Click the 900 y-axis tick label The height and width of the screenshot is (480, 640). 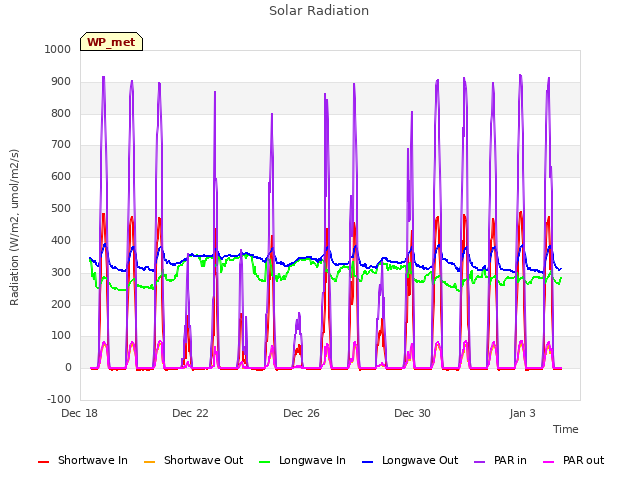coord(61,82)
